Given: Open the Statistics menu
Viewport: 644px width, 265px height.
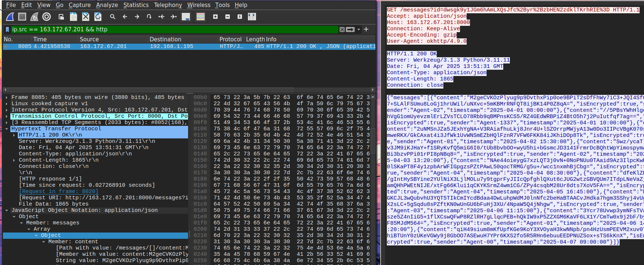Looking at the screenshot, I should pyautogui.click(x=136, y=5).
